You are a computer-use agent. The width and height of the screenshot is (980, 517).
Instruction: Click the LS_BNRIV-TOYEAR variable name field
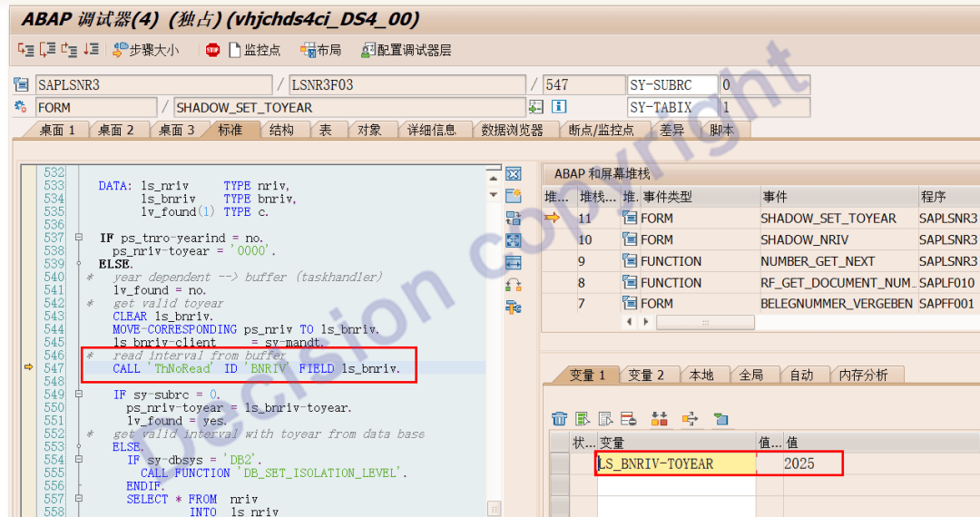coord(676,463)
